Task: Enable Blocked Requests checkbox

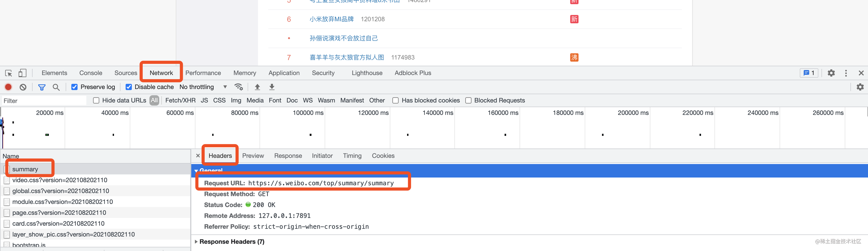Action: [468, 101]
